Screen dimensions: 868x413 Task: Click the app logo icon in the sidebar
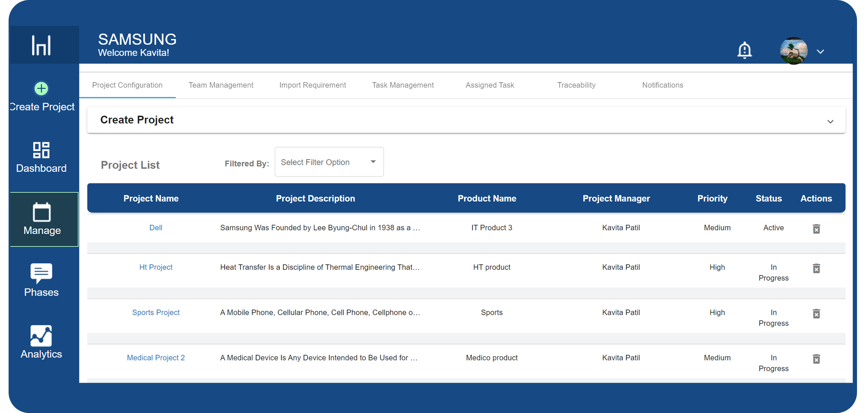[x=41, y=45]
